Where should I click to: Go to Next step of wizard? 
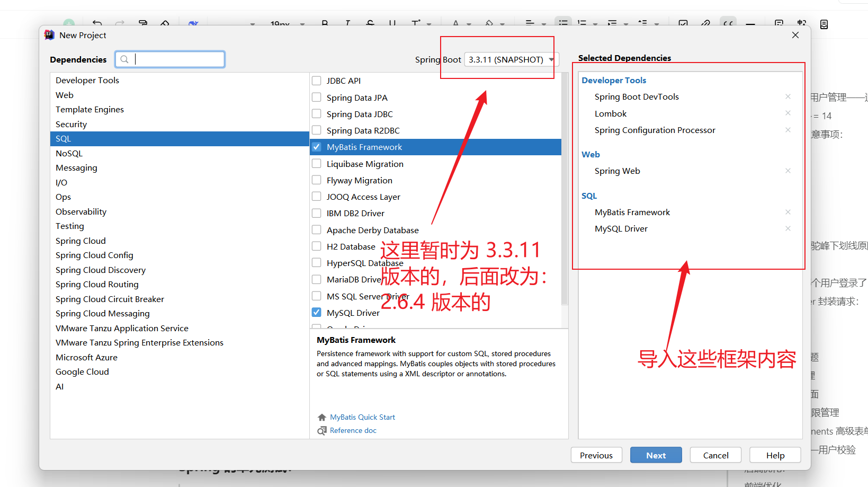656,455
